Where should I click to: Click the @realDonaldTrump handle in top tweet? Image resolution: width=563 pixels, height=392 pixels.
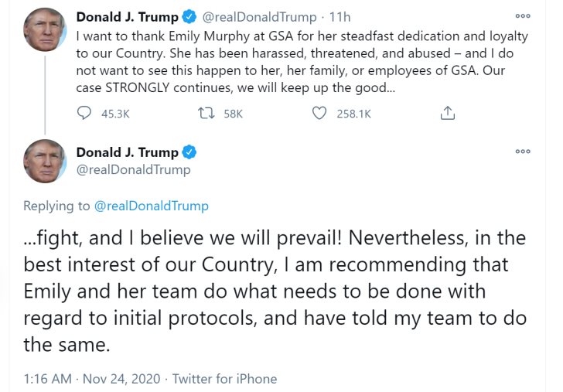pos(259,17)
